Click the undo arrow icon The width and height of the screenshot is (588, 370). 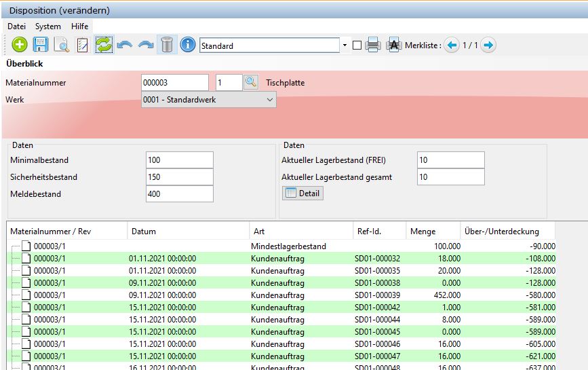[125, 45]
